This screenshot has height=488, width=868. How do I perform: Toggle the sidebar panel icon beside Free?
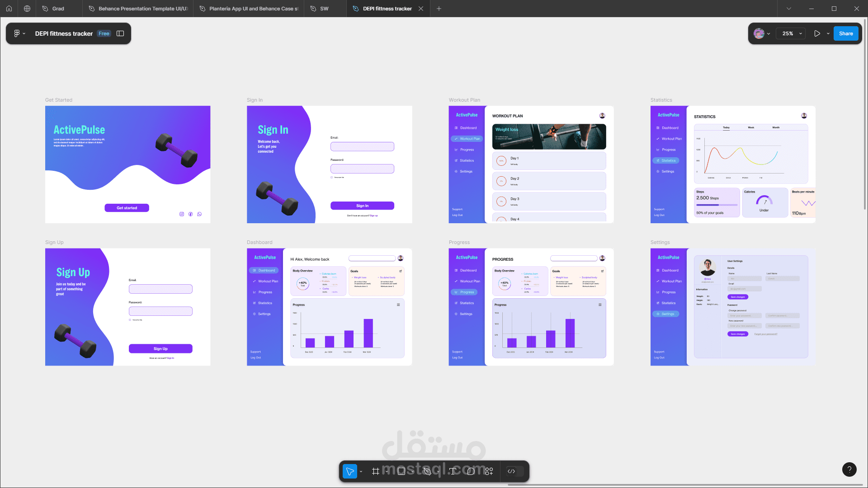[x=120, y=33]
